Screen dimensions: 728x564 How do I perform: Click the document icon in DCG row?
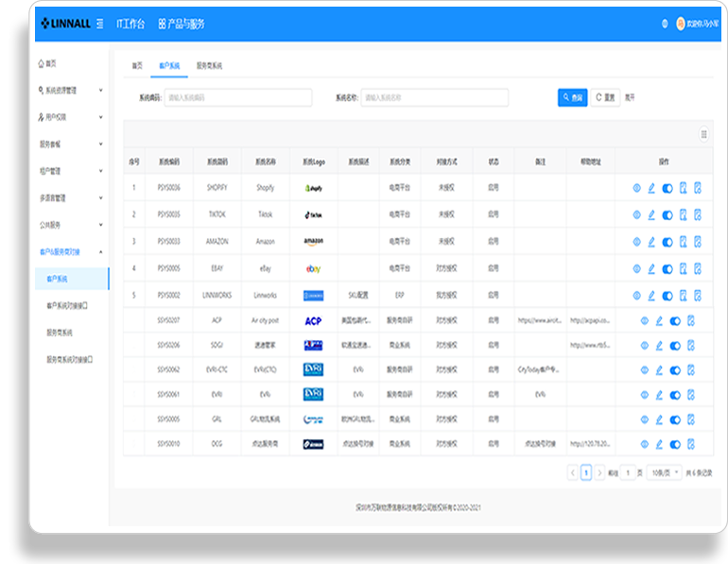(691, 444)
